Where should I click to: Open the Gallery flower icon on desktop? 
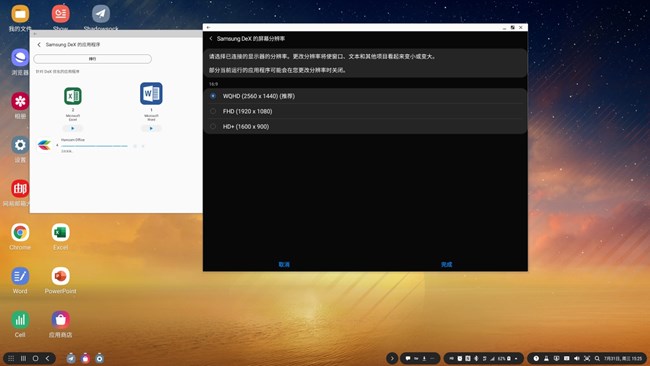point(20,102)
